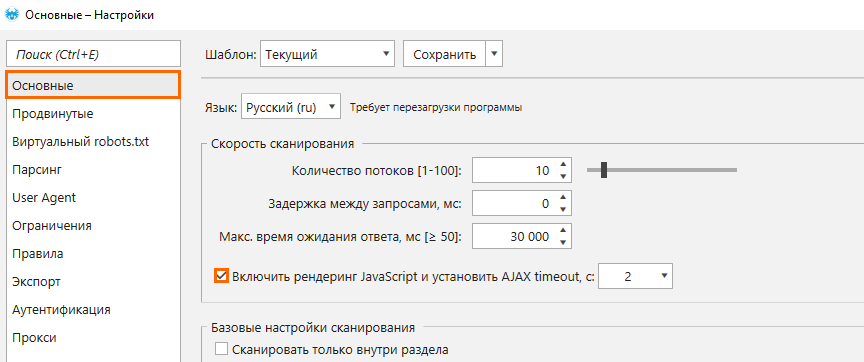Expand the arrow next to Сохранить
This screenshot has width=864, height=362.
(x=494, y=54)
